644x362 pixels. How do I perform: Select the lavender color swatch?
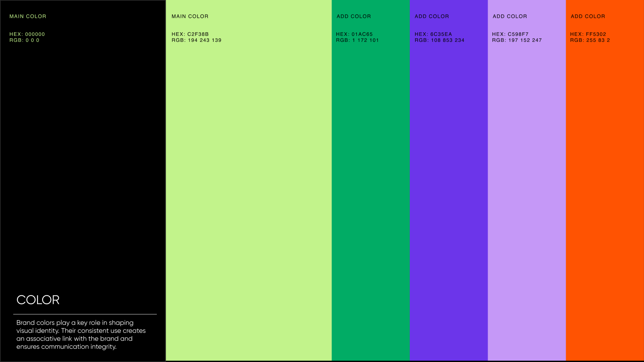527,180
